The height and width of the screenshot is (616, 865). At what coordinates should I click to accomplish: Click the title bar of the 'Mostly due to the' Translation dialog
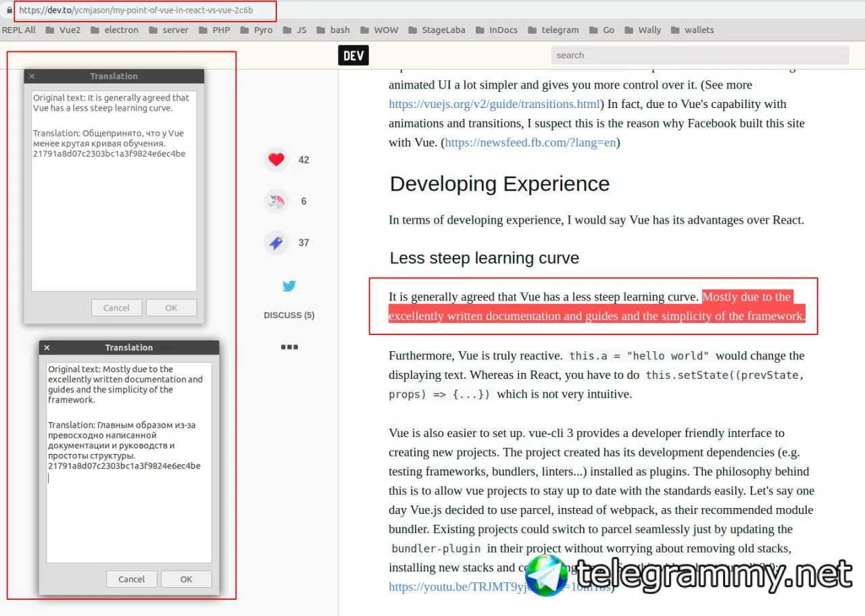click(x=129, y=348)
